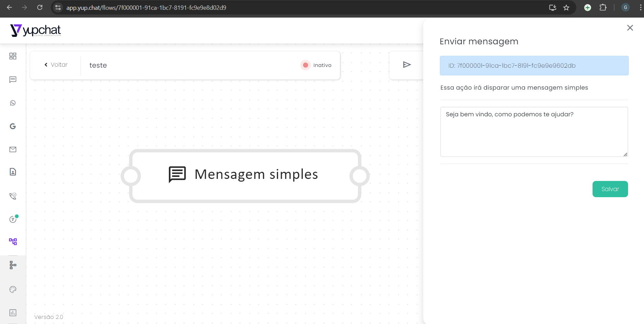
Task: Open the contact document sidebar icon
Action: coord(13,172)
